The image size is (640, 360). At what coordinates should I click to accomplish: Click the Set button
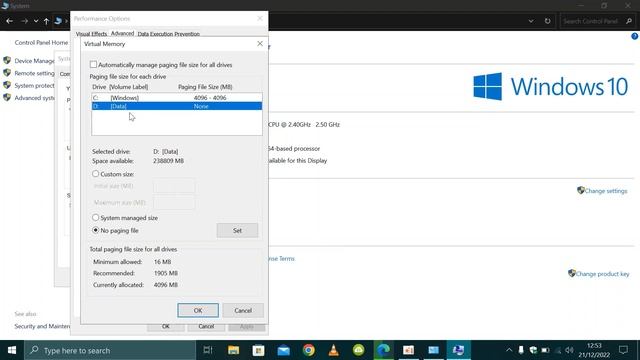click(237, 231)
